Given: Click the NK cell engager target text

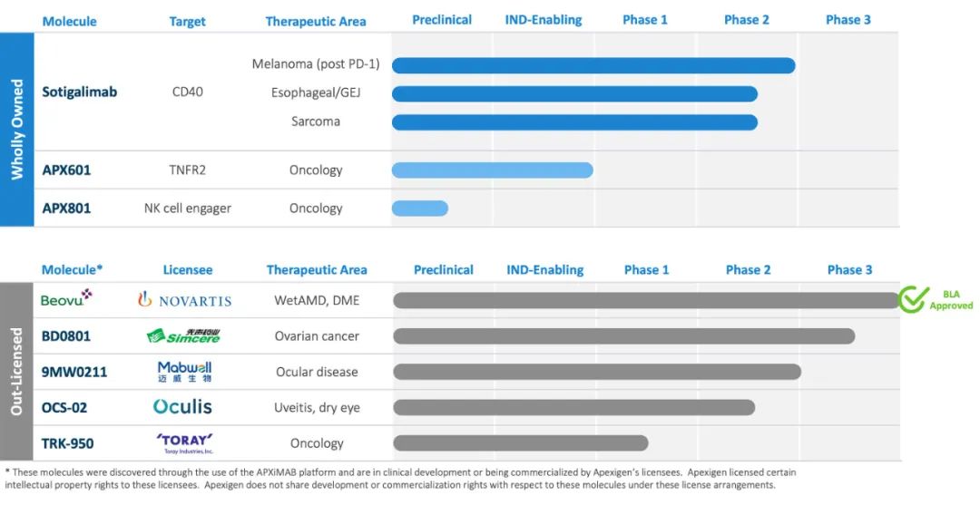Looking at the screenshot, I should click(x=188, y=209).
